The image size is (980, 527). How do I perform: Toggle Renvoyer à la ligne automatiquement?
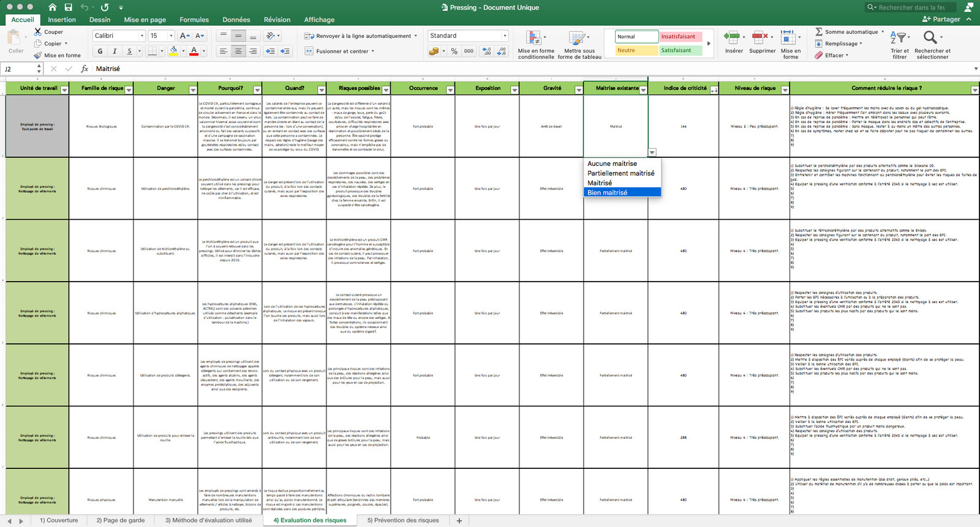pyautogui.click(x=361, y=36)
